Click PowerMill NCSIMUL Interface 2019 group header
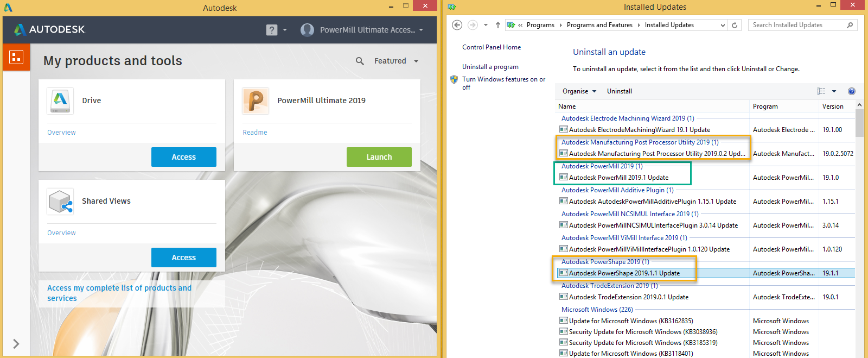868x358 pixels. 630,214
